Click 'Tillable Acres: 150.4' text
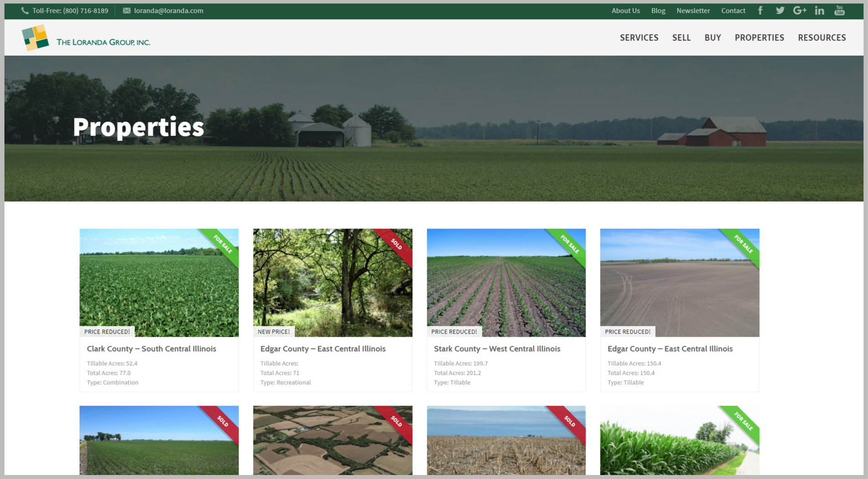The width and height of the screenshot is (868, 479). point(634,364)
